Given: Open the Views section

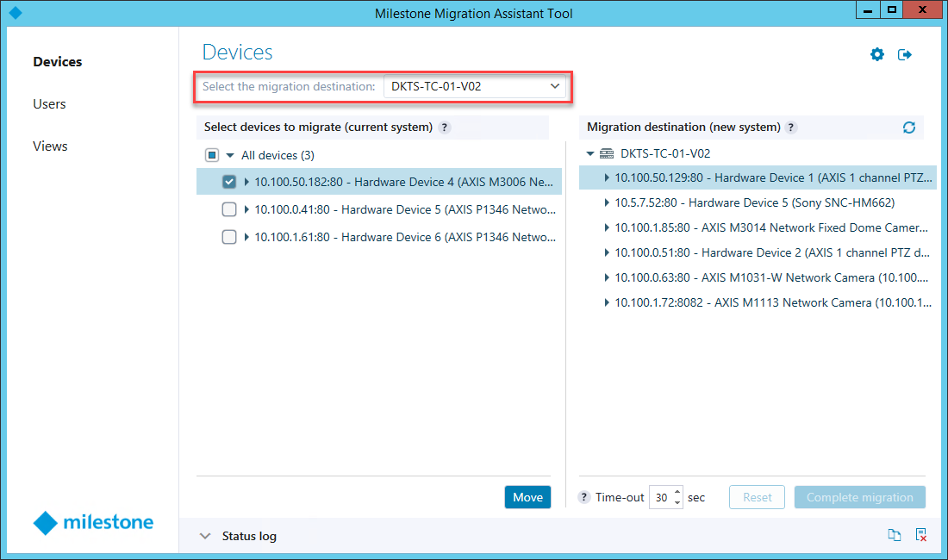Looking at the screenshot, I should point(50,146).
